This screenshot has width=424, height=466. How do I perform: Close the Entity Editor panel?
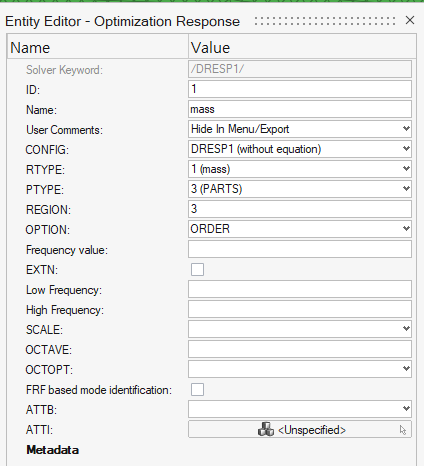click(410, 20)
